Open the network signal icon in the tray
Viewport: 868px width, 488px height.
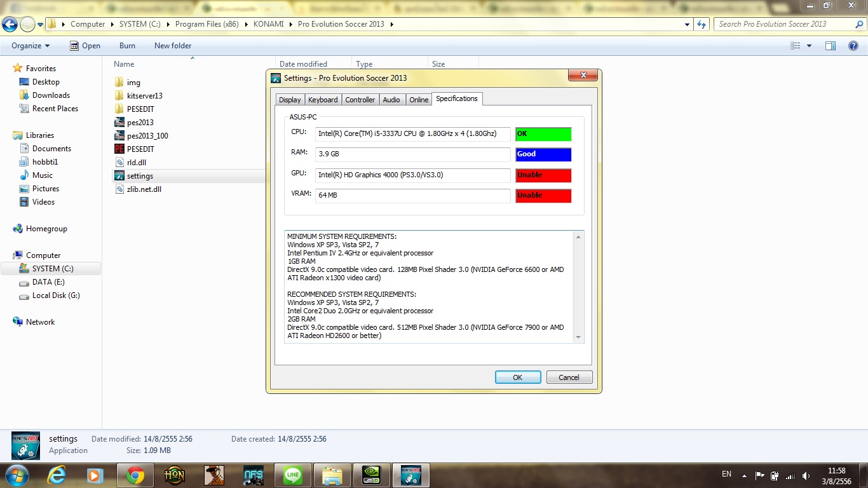point(790,475)
